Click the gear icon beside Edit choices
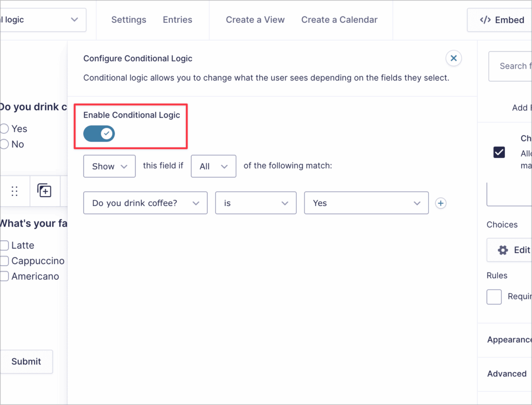Viewport: 532px width, 405px height. tap(502, 250)
